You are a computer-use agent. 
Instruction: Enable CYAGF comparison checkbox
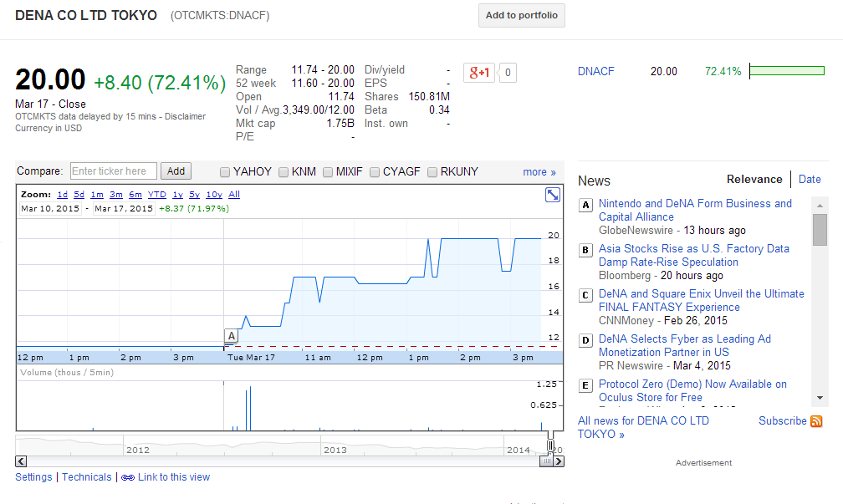click(375, 172)
